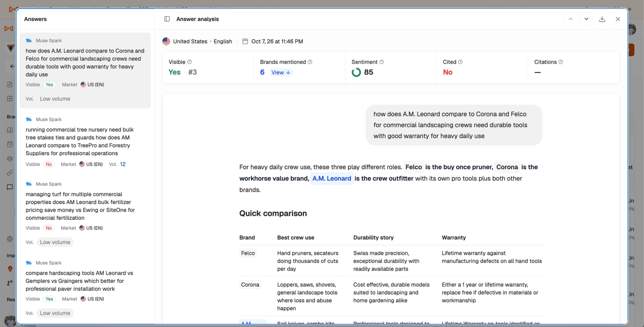Viewport: 644px width, 327px height.
Task: Click the lightbulb icon in background sidebar
Action: tap(10, 269)
